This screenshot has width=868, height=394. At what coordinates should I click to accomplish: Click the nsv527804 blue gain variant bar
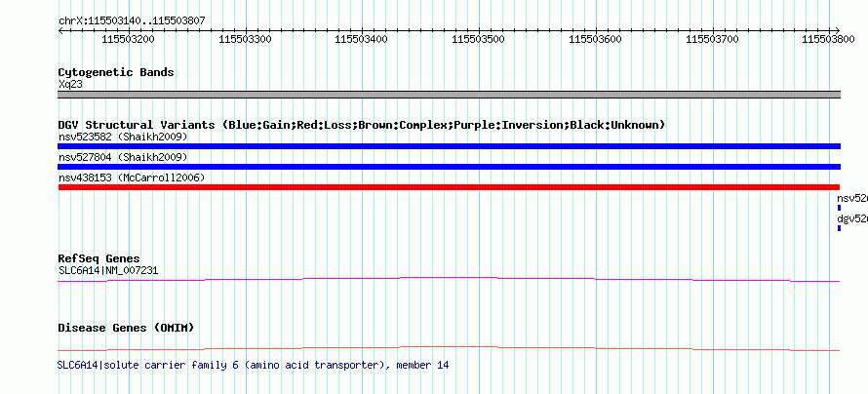coord(449,167)
